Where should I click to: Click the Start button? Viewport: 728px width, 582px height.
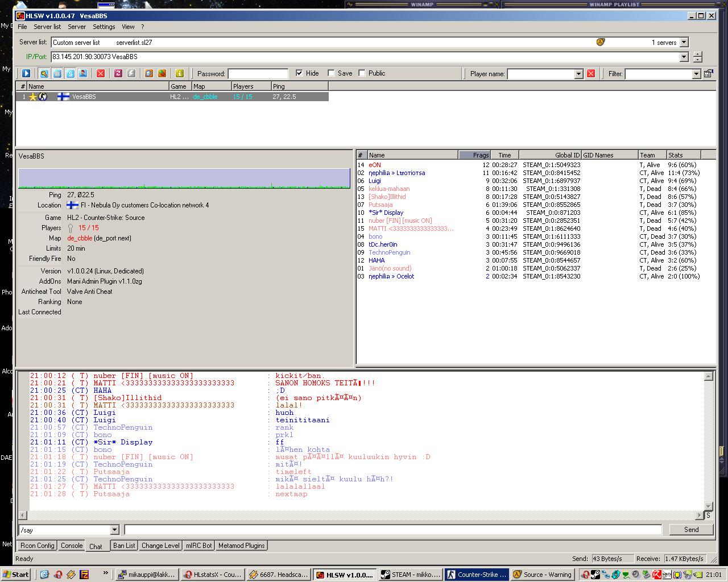tap(16, 575)
